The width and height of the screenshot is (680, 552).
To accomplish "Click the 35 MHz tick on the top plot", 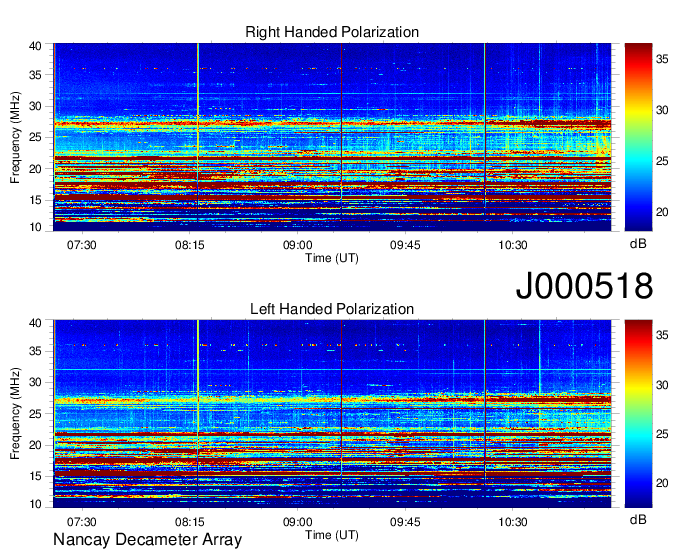I will 35,75.
